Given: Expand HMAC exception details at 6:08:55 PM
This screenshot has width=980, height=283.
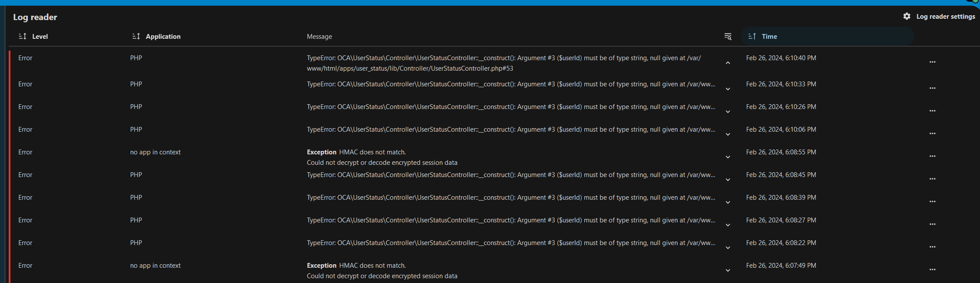Looking at the screenshot, I should 727,157.
